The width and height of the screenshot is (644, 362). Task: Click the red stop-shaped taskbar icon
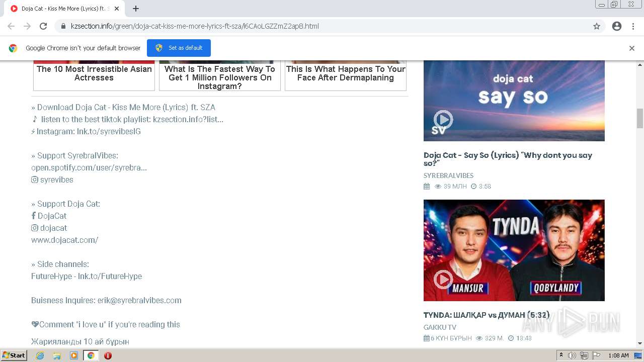click(x=108, y=355)
